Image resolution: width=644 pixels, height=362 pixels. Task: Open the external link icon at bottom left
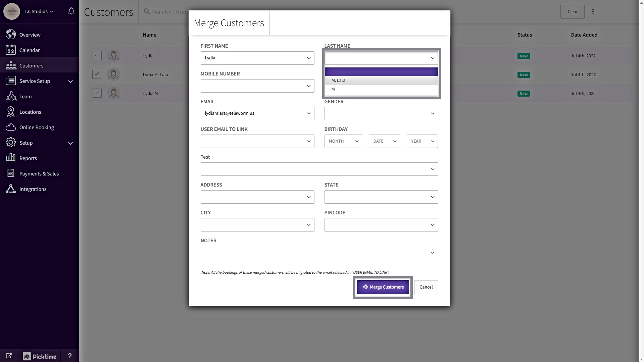9,356
